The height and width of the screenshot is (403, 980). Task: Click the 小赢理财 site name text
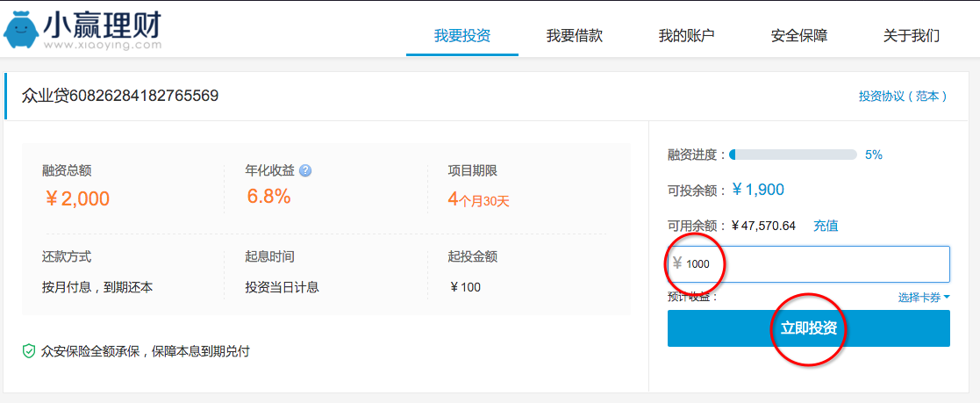click(103, 25)
